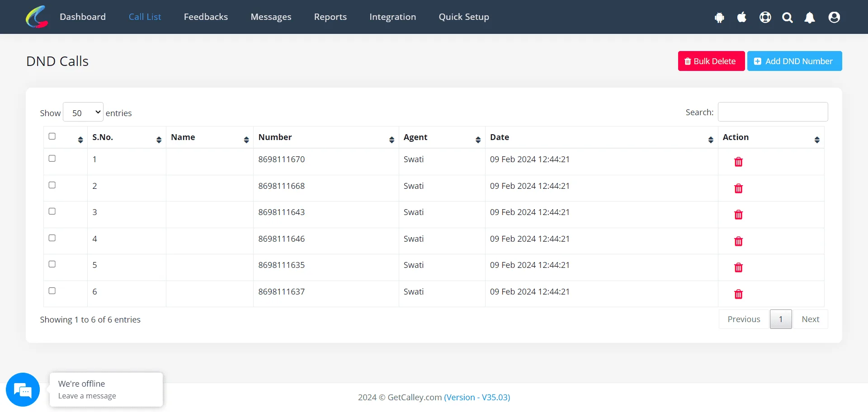The height and width of the screenshot is (412, 868).
Task: Open the Integration menu
Action: click(x=392, y=17)
